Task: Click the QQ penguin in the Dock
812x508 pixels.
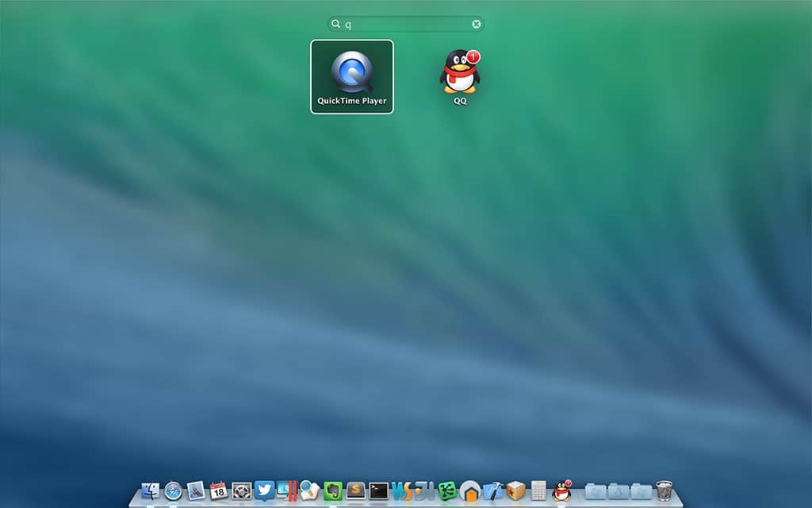Action: click(562, 491)
